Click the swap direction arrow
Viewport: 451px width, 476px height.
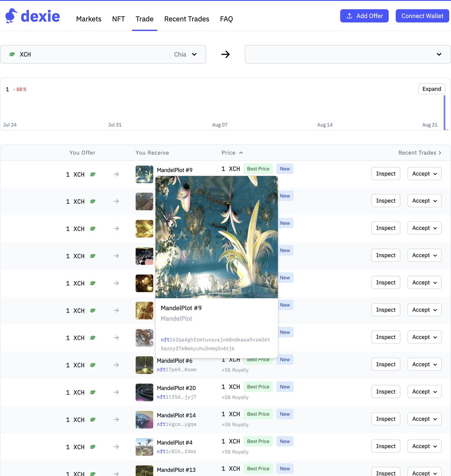(x=225, y=54)
